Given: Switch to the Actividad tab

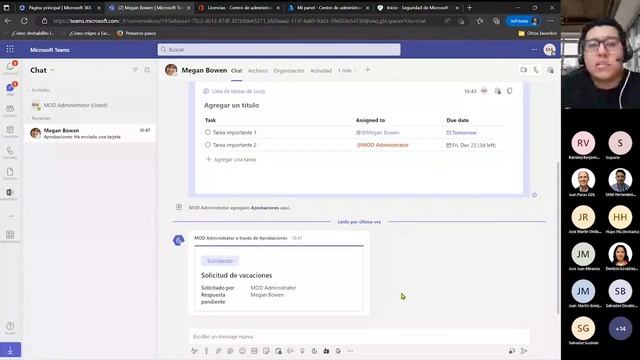Looking at the screenshot, I should click(321, 71).
